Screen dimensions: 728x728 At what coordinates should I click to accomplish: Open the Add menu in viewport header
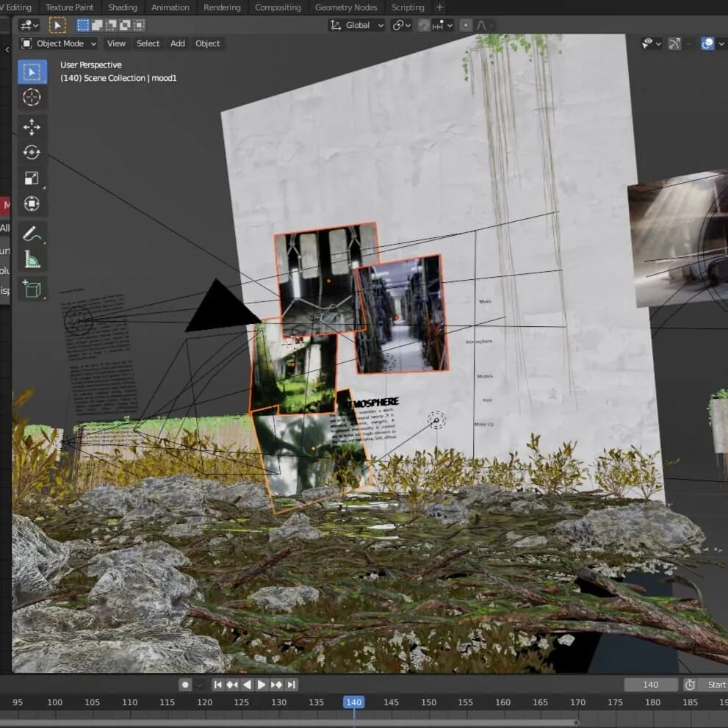pos(178,43)
